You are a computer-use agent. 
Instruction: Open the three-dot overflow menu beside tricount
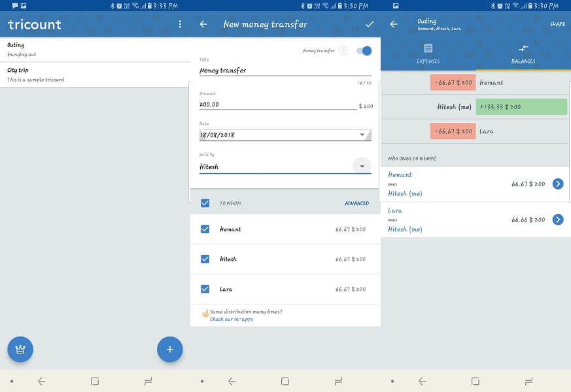click(x=180, y=24)
